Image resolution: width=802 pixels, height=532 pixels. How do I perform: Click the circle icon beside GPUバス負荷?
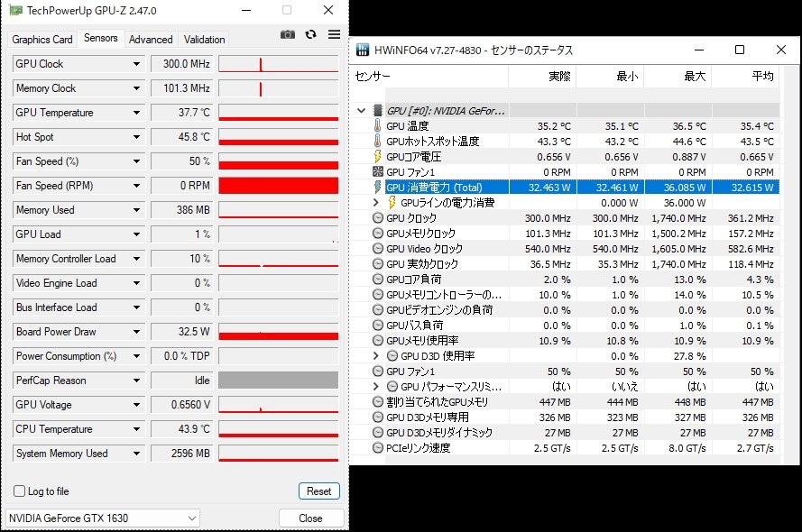pos(378,325)
